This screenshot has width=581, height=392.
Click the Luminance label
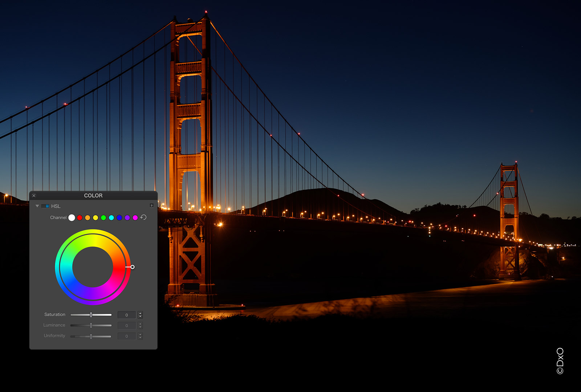point(54,325)
